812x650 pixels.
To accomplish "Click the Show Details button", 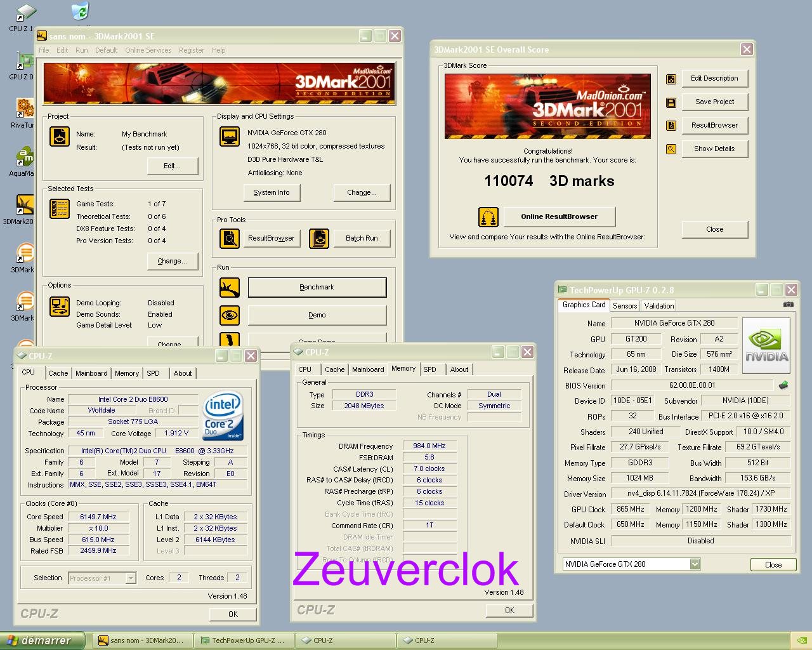I will (714, 149).
